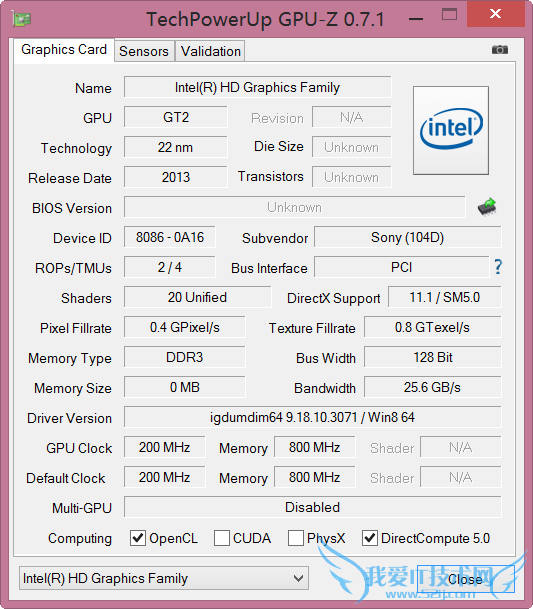Image resolution: width=533 pixels, height=609 pixels.
Task: Click the Multi-GPU Disabled field
Action: click(313, 507)
